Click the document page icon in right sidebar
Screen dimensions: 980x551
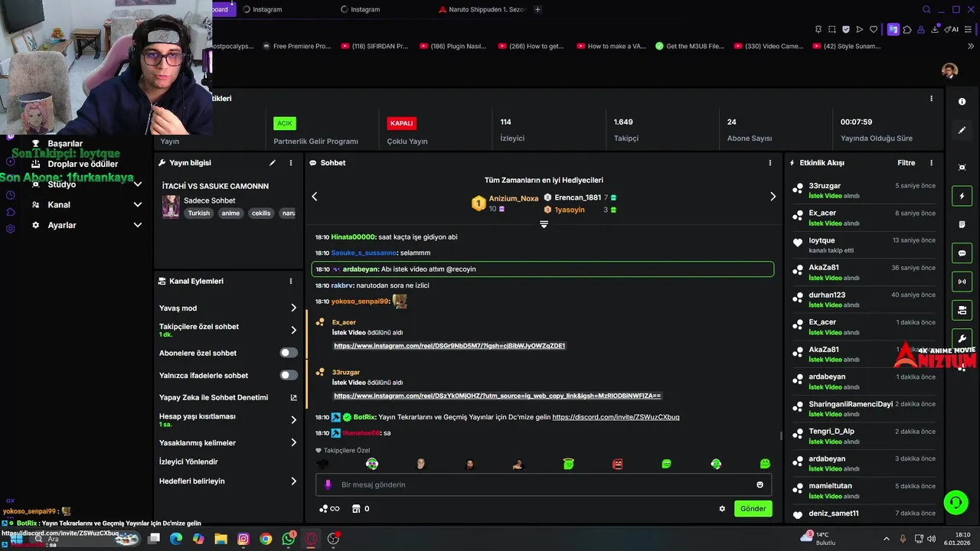click(962, 224)
